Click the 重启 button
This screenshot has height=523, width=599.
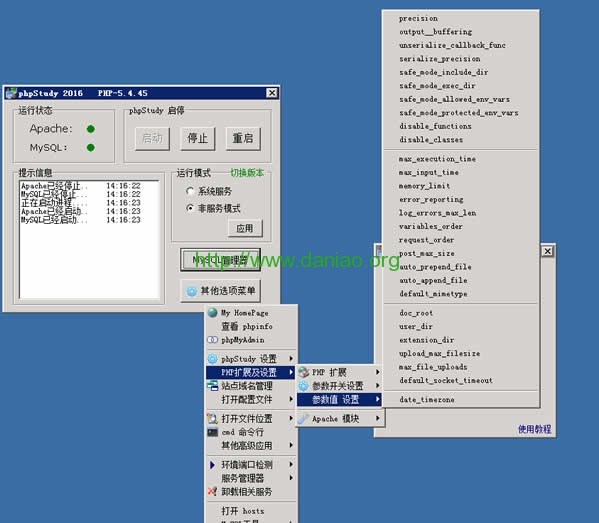coord(243,138)
